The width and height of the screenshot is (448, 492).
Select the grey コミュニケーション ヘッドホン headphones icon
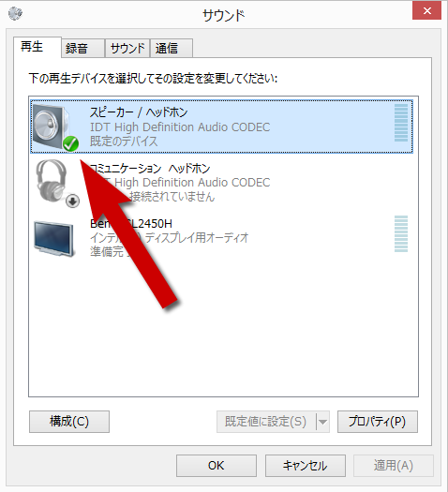point(52,182)
